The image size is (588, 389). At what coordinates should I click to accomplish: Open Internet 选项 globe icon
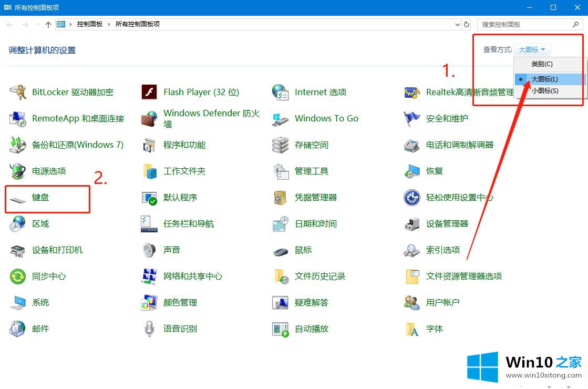[x=280, y=93]
